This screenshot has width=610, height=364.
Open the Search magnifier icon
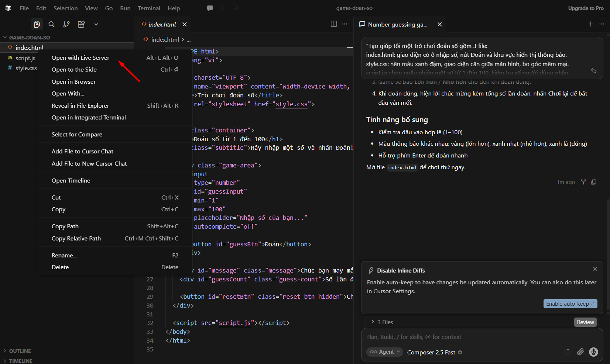[x=52, y=24]
